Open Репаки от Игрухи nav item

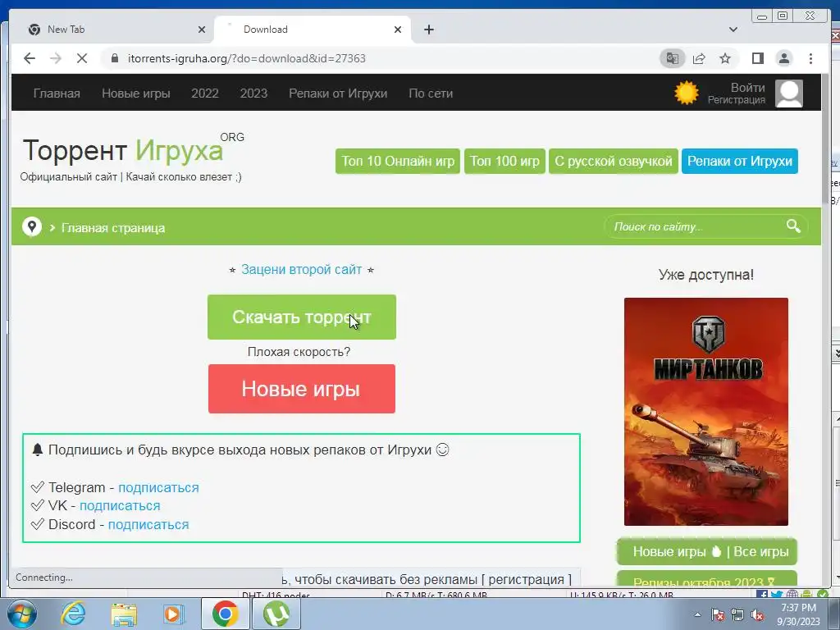point(338,94)
